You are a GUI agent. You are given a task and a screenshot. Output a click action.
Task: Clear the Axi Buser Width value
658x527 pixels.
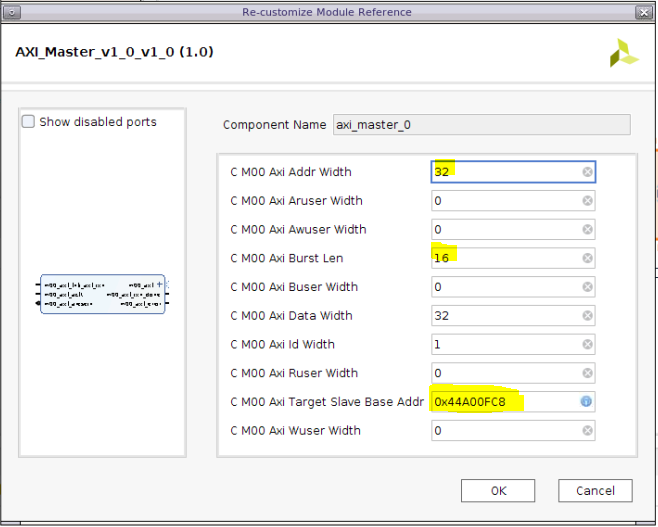coord(587,287)
